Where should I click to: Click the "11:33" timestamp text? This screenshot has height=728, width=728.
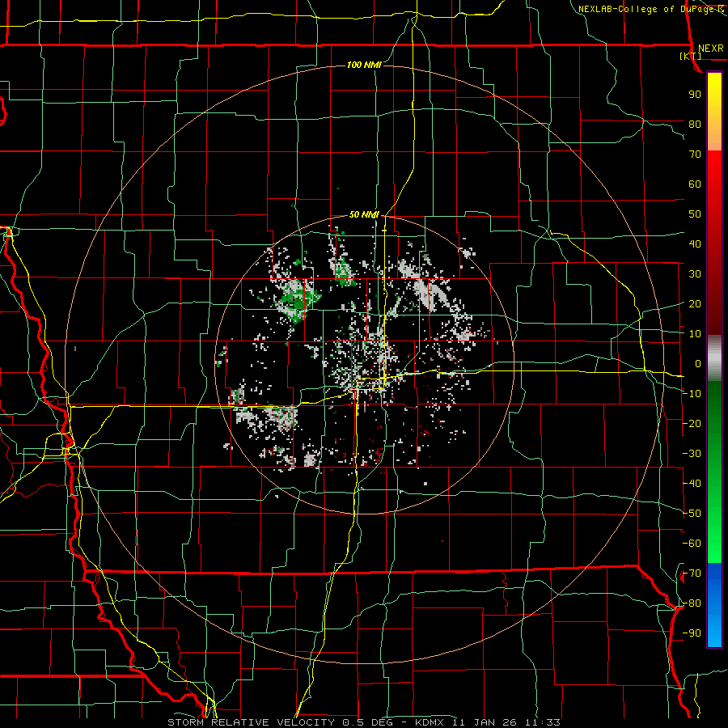[543, 722]
